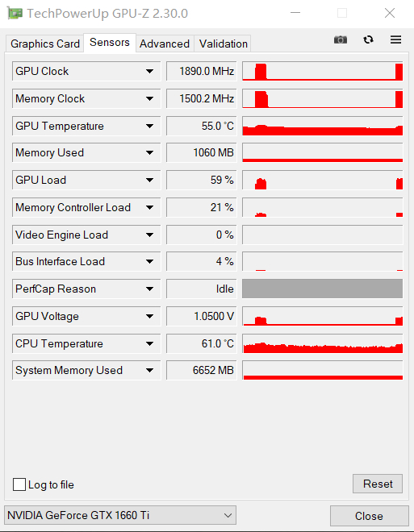Select the 1890.0 MHz GPU Clock value field
The width and height of the screenshot is (414, 532).
coord(202,71)
